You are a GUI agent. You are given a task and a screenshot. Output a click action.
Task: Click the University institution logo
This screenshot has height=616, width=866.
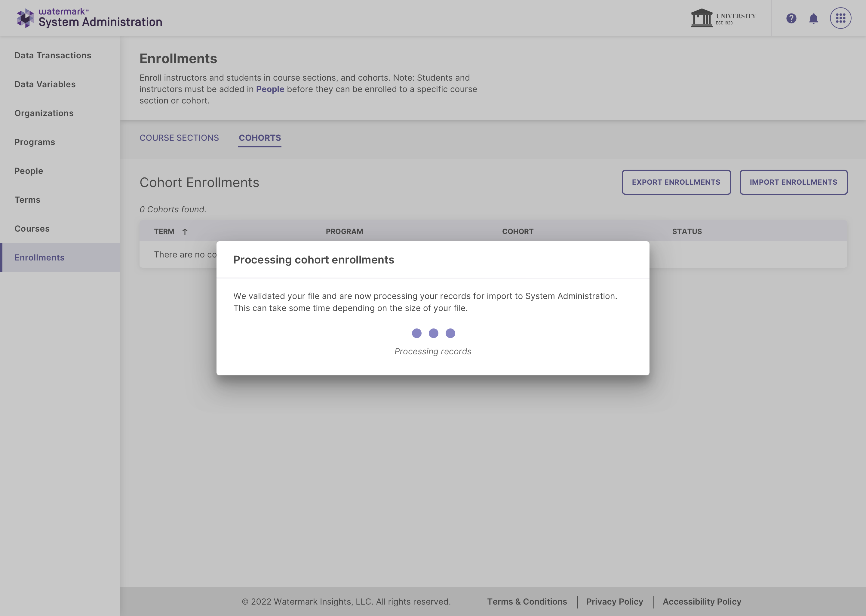[723, 18]
